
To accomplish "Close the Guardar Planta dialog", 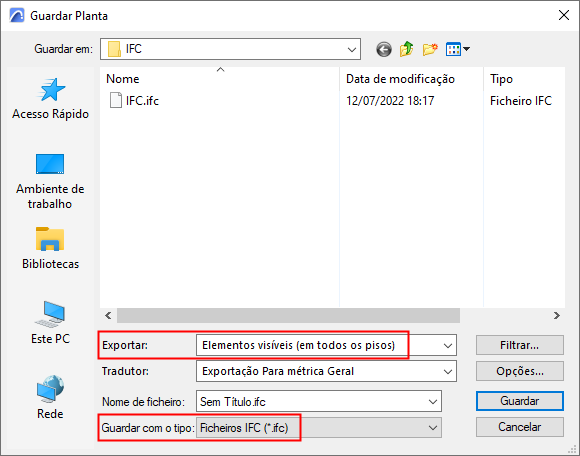I will [x=564, y=15].
